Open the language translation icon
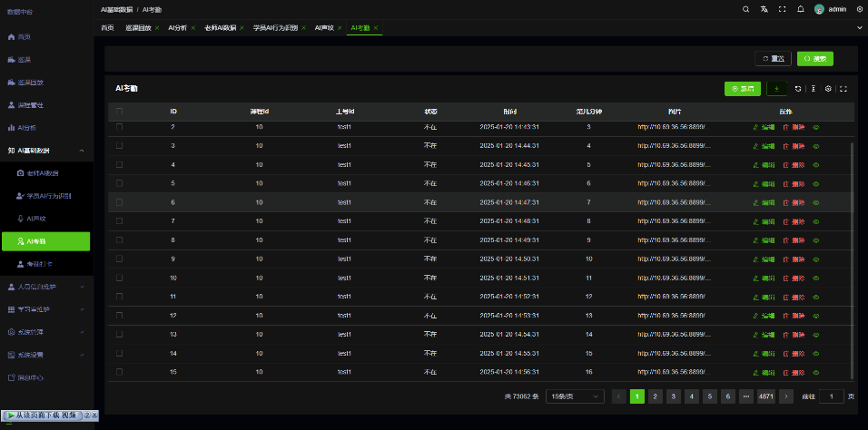Image resolution: width=868 pixels, height=430 pixels. point(764,9)
